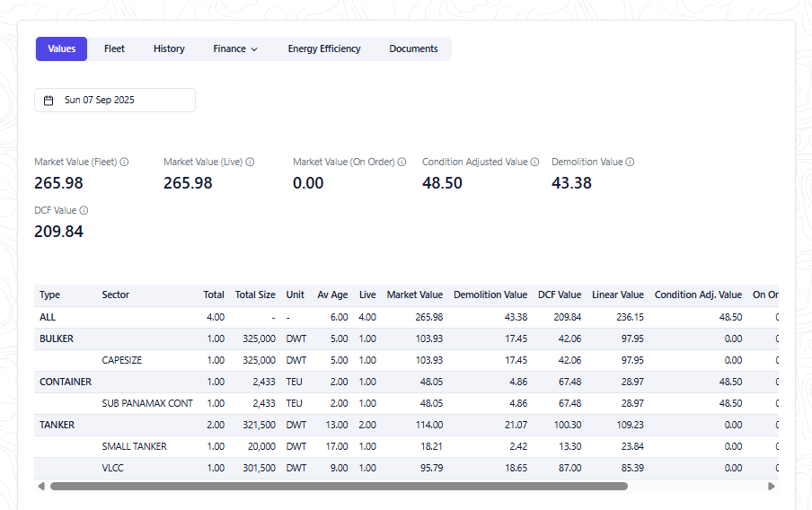
Task: Click left arrow of horizontal scrollbar
Action: [x=41, y=486]
